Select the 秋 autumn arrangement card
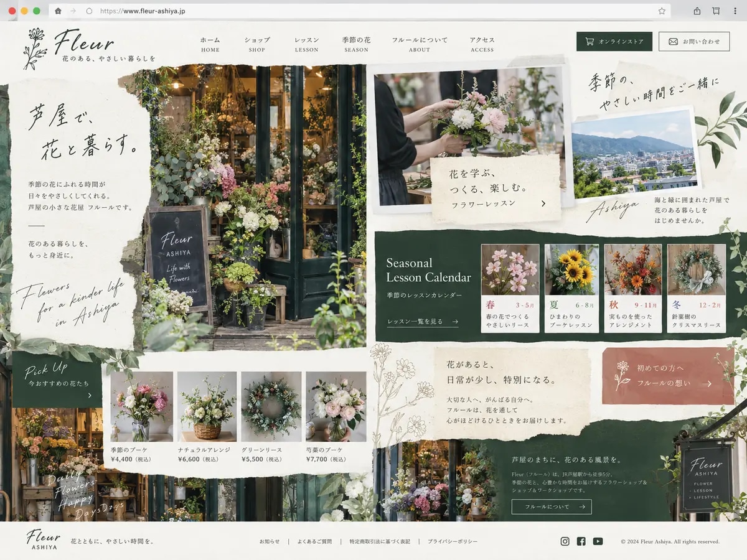This screenshot has height=560, width=747. click(633, 288)
